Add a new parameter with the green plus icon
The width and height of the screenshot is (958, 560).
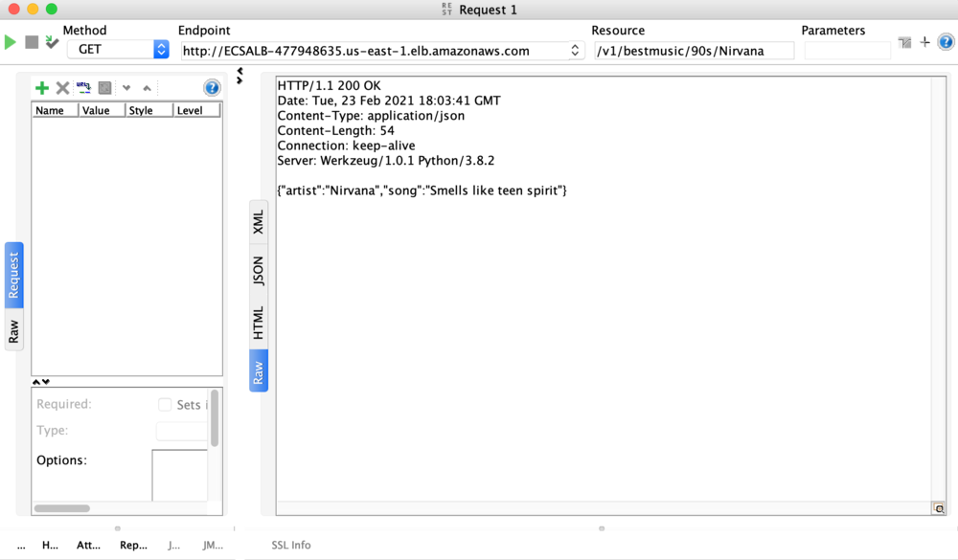(x=42, y=87)
